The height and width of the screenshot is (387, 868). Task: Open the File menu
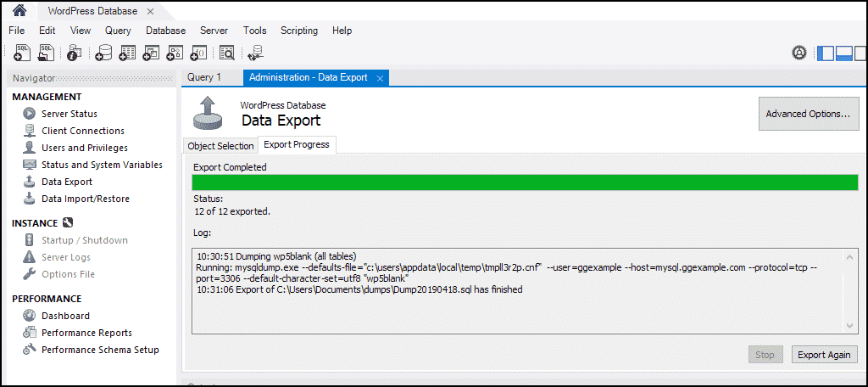click(x=17, y=31)
